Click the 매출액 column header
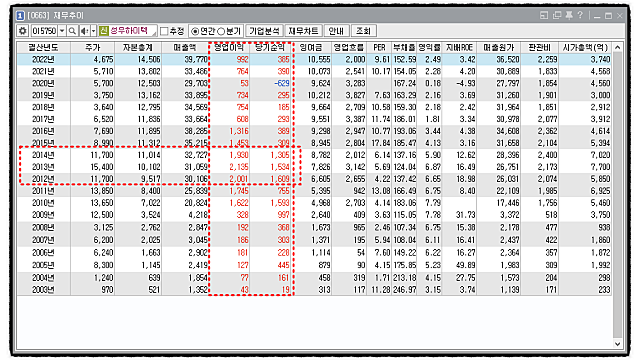640x360 pixels. pyautogui.click(x=185, y=47)
